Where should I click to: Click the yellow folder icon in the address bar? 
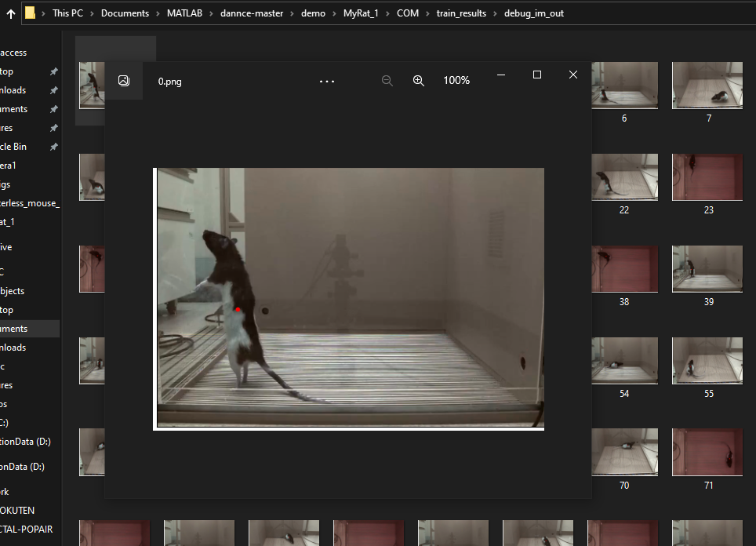tap(30, 13)
